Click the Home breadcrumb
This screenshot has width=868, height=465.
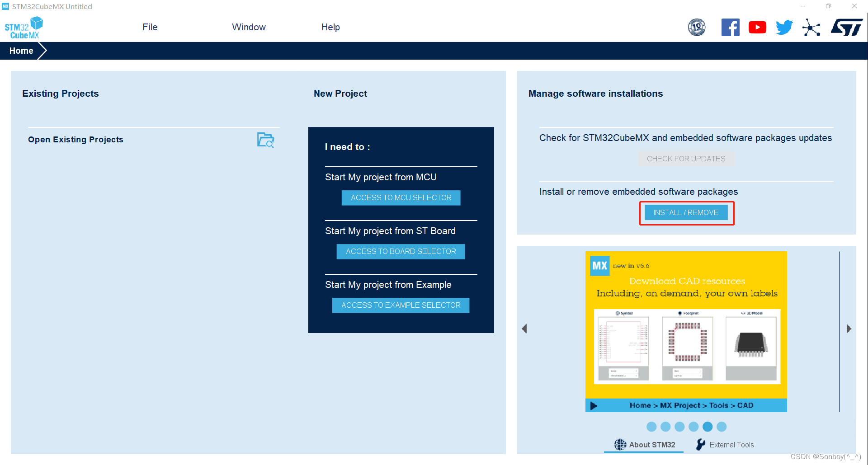click(x=21, y=51)
